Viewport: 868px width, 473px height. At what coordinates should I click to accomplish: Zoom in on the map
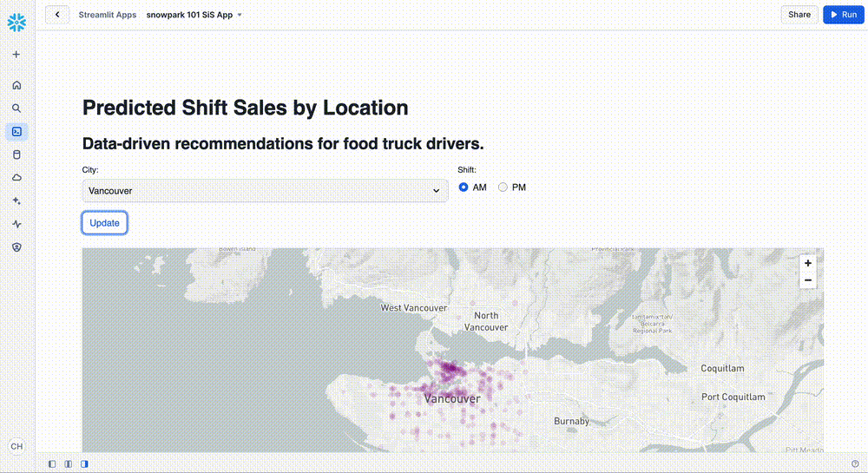pyautogui.click(x=808, y=263)
